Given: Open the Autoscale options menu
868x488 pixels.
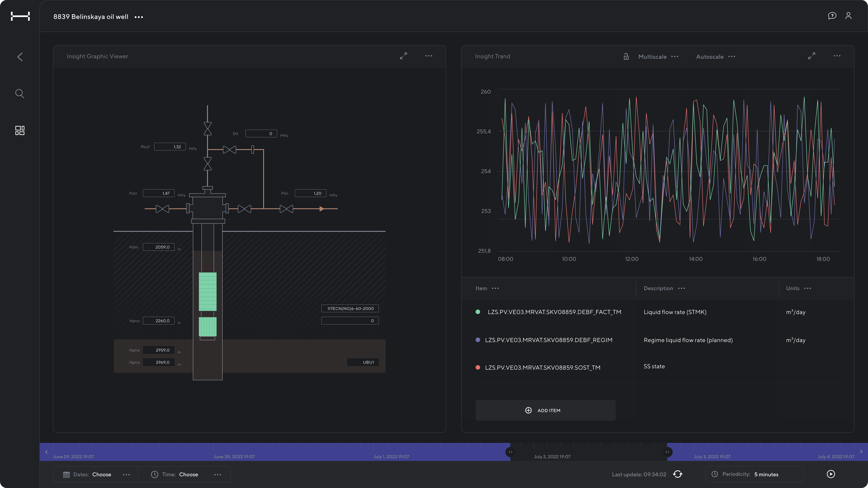Looking at the screenshot, I should 732,57.
